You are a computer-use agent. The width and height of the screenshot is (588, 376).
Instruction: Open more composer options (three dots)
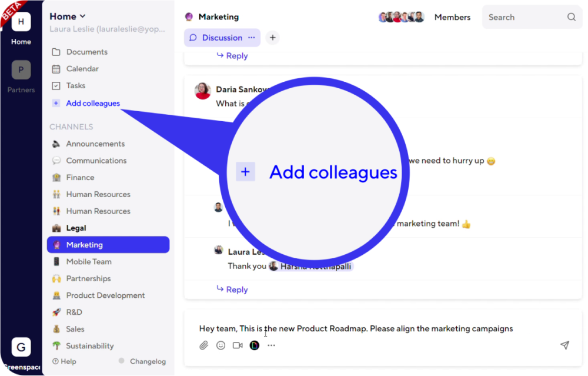(271, 345)
